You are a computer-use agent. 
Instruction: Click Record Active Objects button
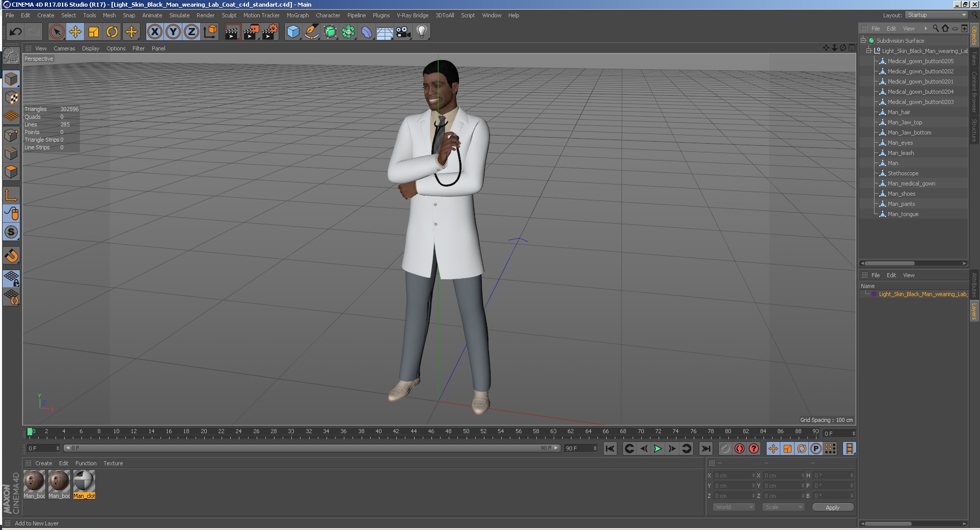725,448
